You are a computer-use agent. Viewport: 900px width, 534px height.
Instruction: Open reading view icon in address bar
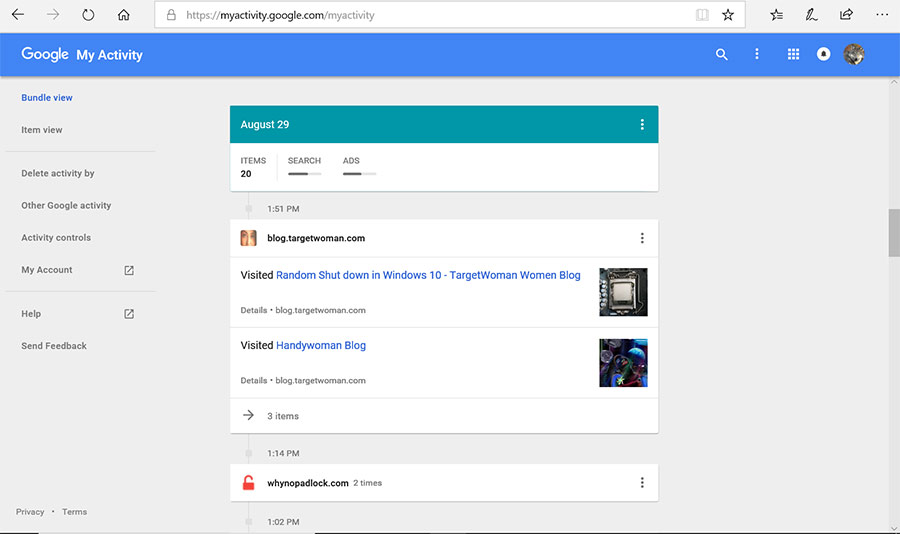pos(702,15)
